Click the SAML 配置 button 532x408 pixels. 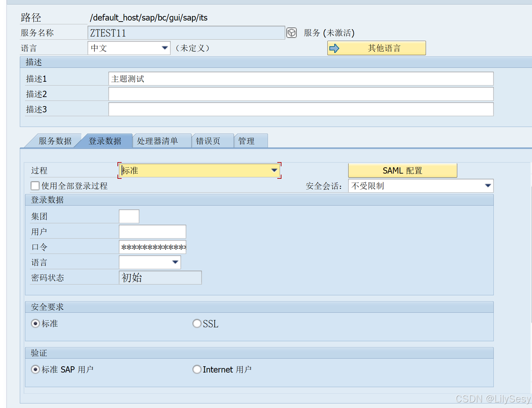(x=402, y=170)
